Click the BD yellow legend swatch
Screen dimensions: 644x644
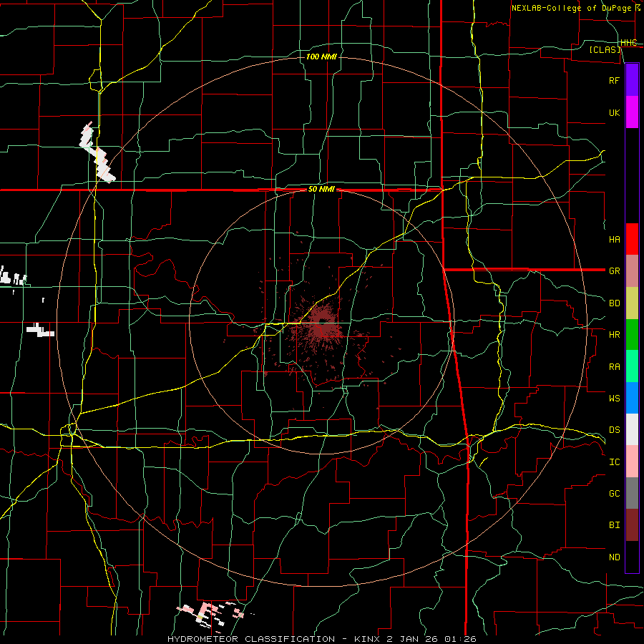click(632, 303)
